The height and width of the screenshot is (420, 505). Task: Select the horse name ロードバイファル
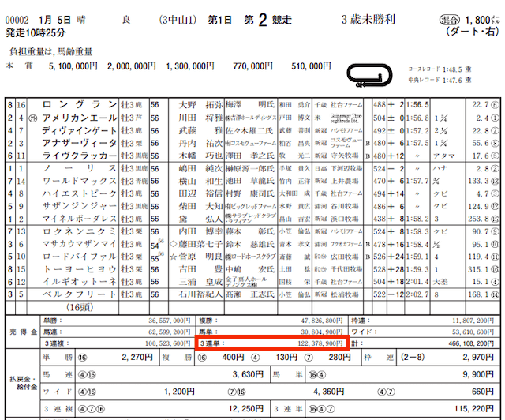click(x=79, y=257)
